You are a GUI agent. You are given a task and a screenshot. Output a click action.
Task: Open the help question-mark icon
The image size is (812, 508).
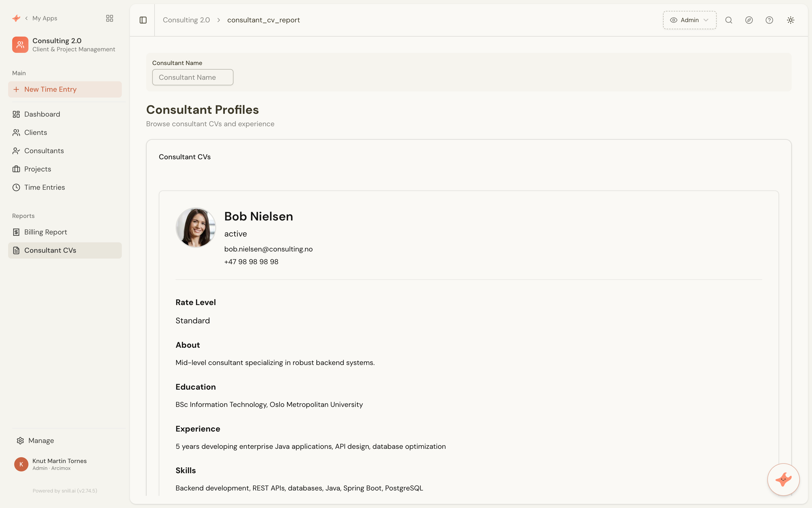769,20
